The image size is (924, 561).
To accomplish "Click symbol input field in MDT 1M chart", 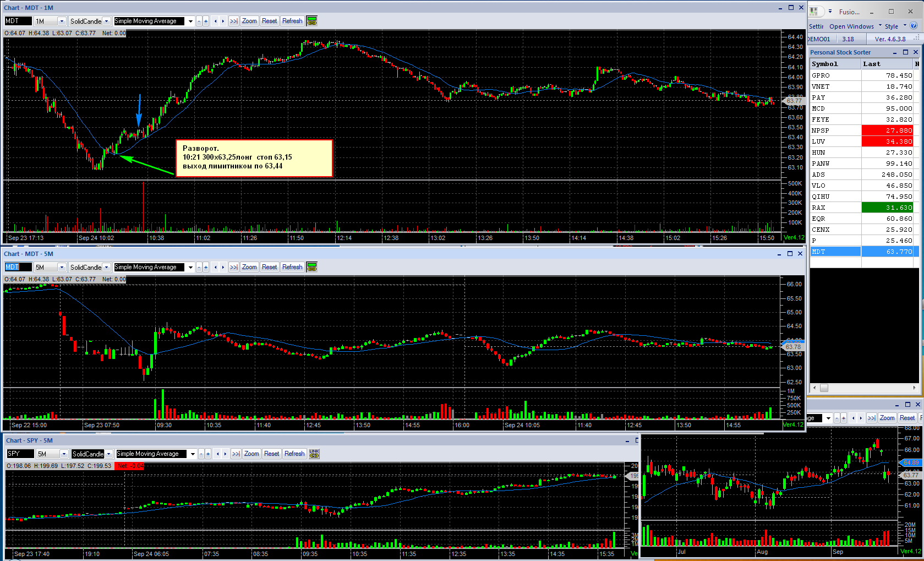I will coord(18,21).
